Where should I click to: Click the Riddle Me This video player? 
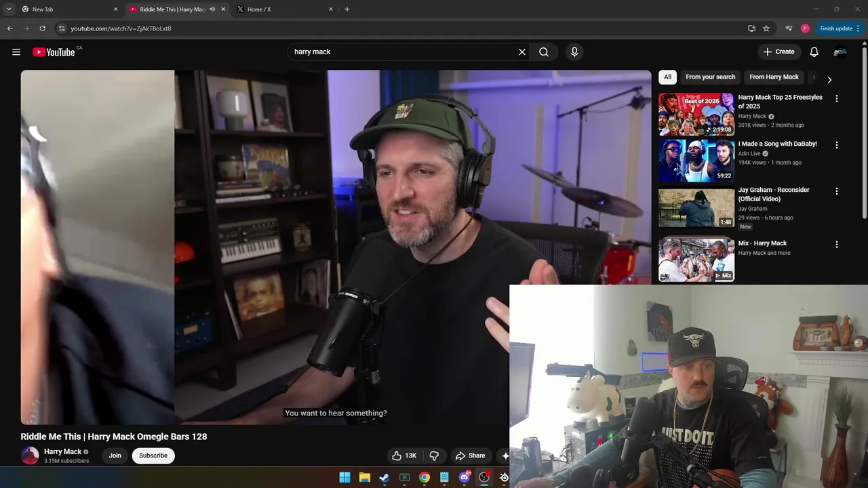tap(336, 247)
